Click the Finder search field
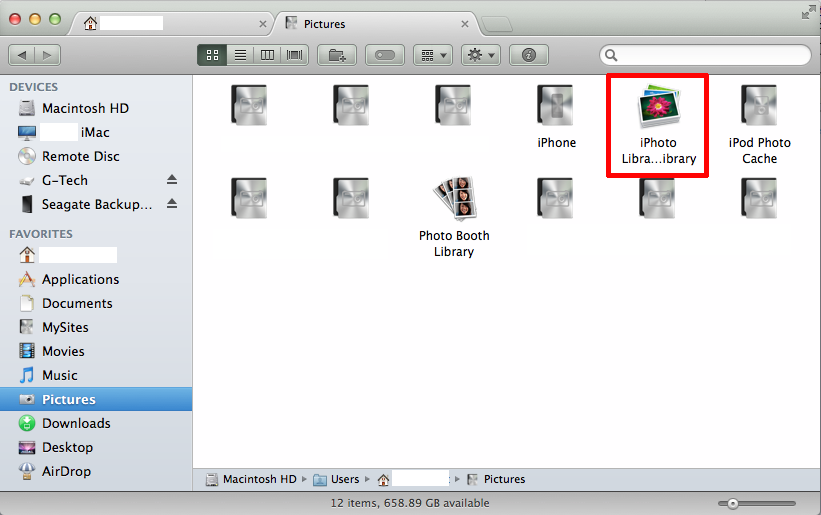The image size is (821, 515). point(705,55)
